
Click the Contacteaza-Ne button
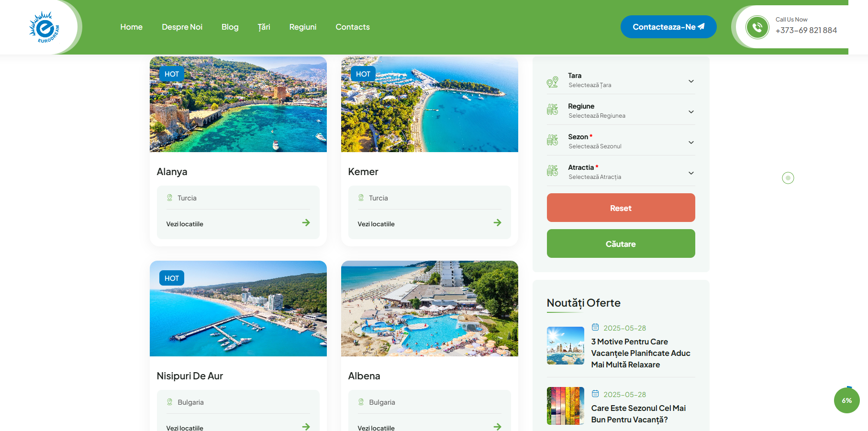click(668, 27)
